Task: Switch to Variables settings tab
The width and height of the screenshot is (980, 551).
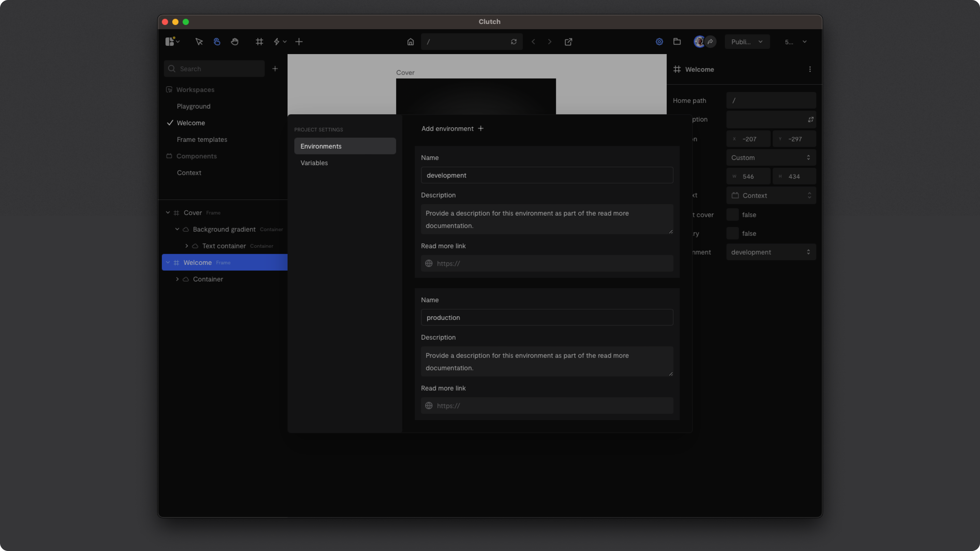Action: 314,163
